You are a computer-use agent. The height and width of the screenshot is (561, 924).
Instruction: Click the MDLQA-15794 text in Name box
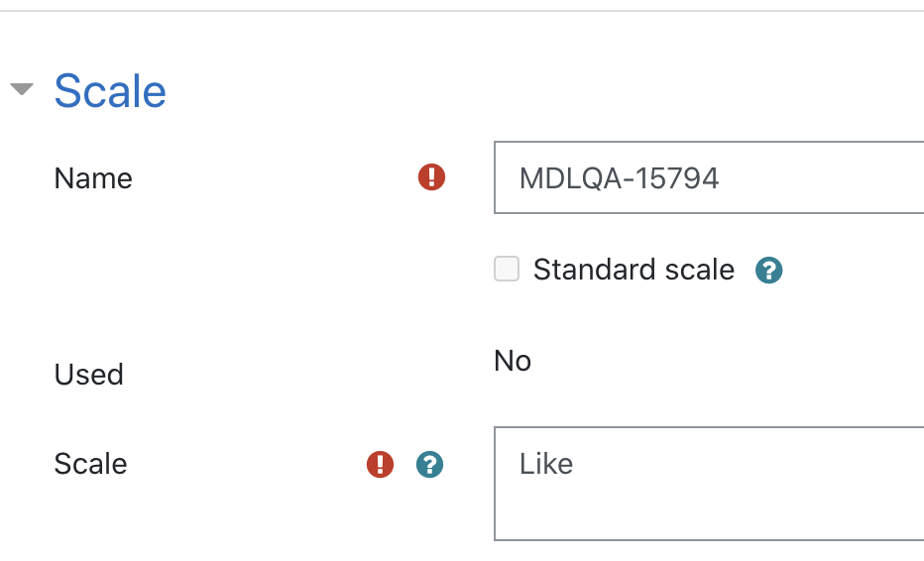(619, 178)
